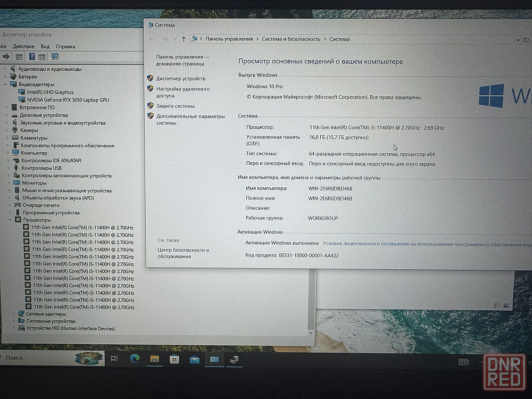Open Центр безопасности и обслуживания link
This screenshot has height=399, width=532.
pos(183,253)
